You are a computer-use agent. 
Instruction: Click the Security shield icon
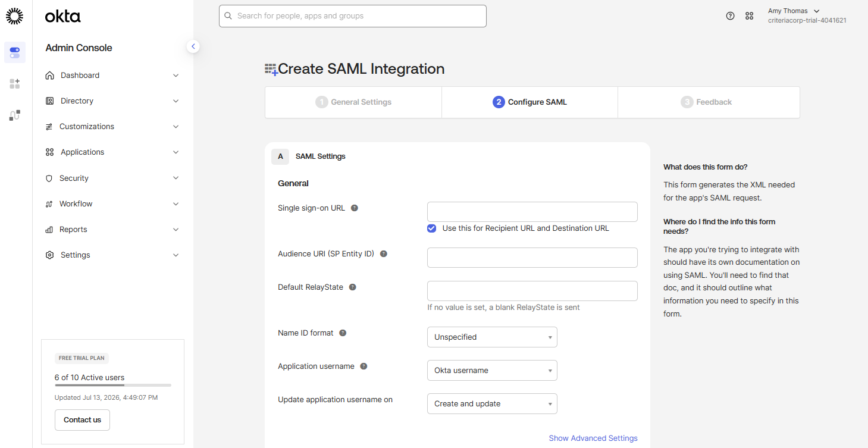pos(49,178)
